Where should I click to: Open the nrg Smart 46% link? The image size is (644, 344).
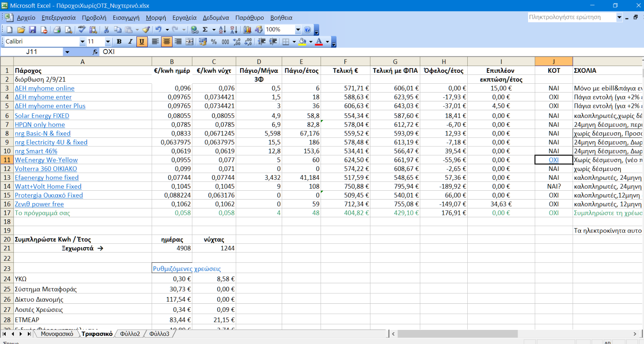36,151
